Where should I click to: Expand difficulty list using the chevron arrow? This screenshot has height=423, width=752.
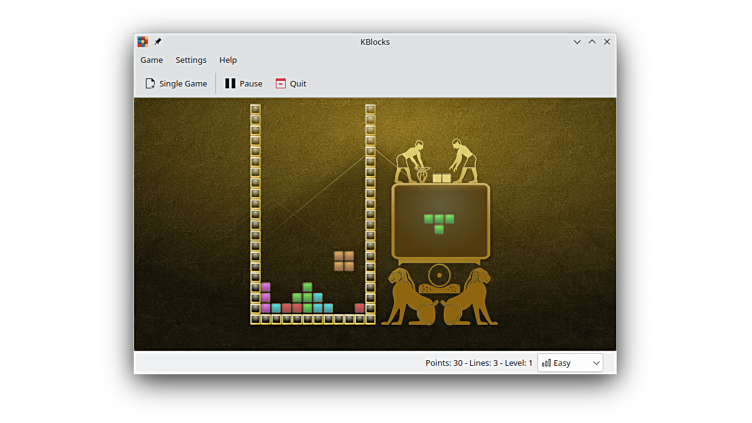tap(596, 363)
